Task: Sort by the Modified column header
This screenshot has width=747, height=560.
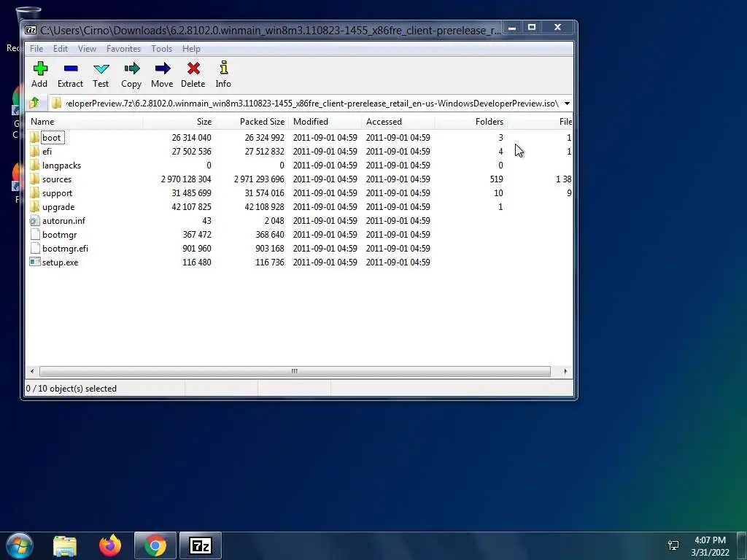Action: (x=325, y=122)
